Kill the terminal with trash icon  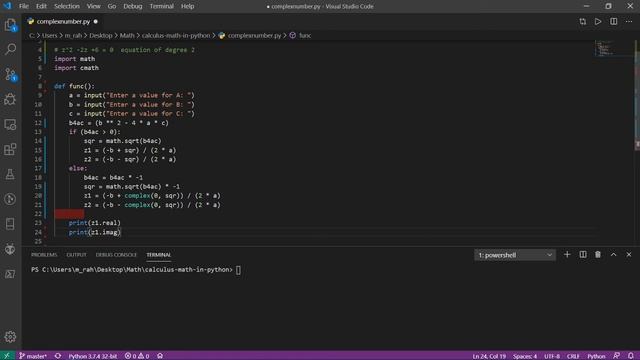tap(598, 255)
